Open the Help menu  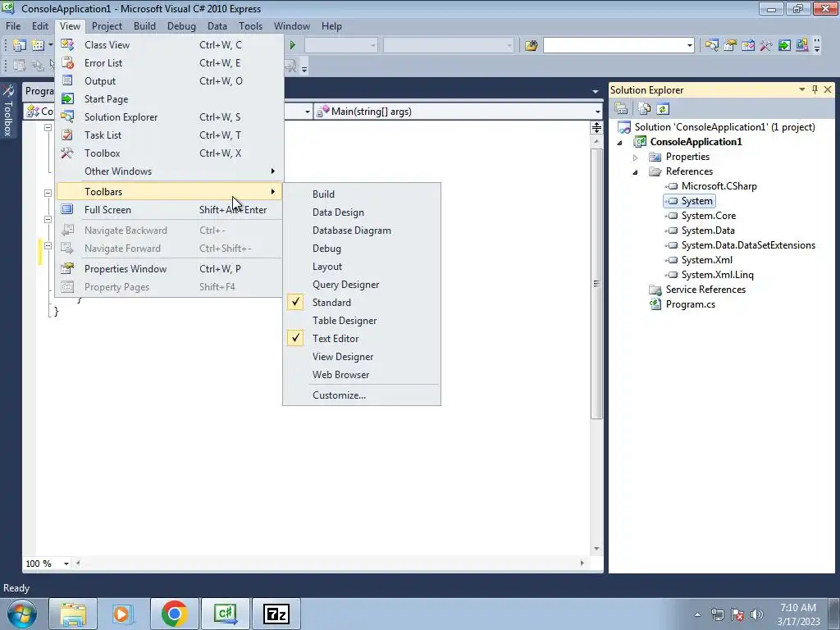point(331,25)
